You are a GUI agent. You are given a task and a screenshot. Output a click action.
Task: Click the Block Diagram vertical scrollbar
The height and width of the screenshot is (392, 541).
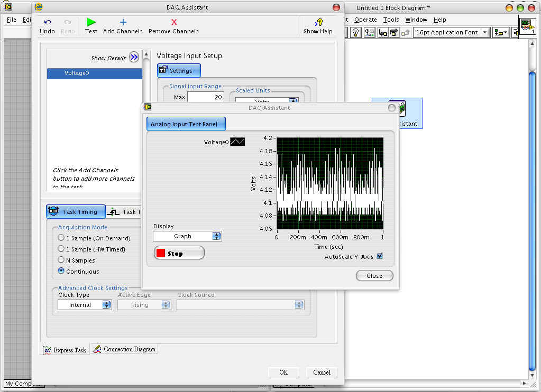click(x=532, y=221)
